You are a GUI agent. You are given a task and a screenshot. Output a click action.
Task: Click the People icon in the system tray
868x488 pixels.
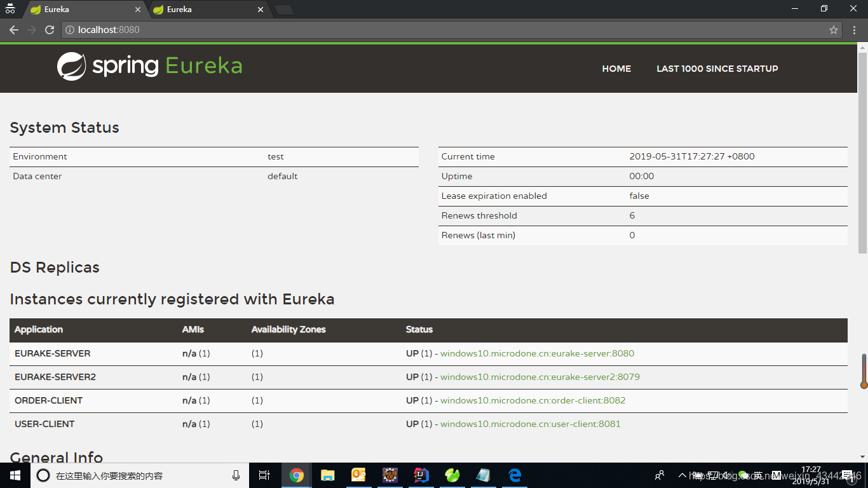[660, 475]
